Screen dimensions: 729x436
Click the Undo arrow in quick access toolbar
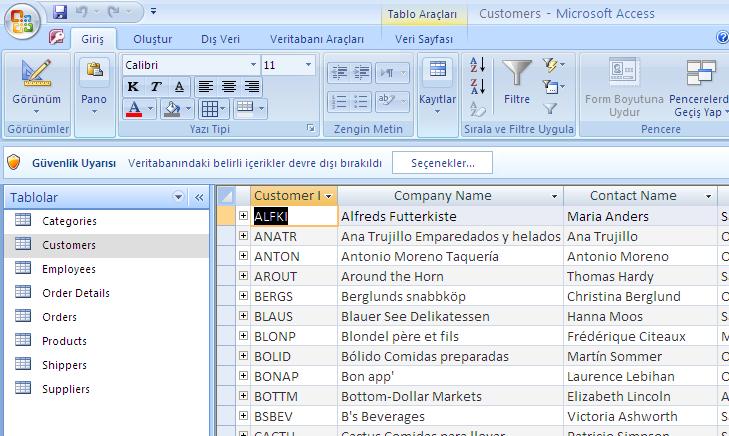pos(82,11)
